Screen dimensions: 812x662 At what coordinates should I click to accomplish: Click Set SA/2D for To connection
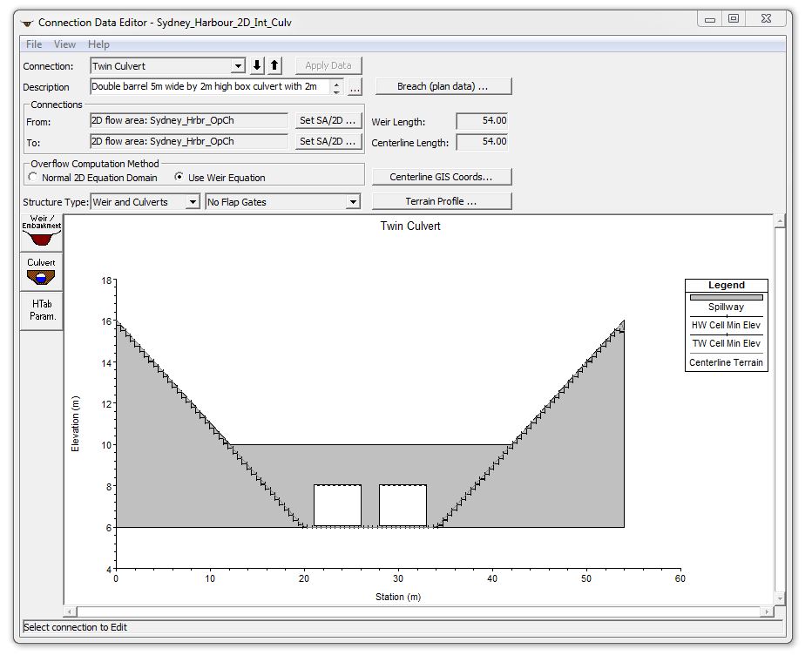pos(328,141)
